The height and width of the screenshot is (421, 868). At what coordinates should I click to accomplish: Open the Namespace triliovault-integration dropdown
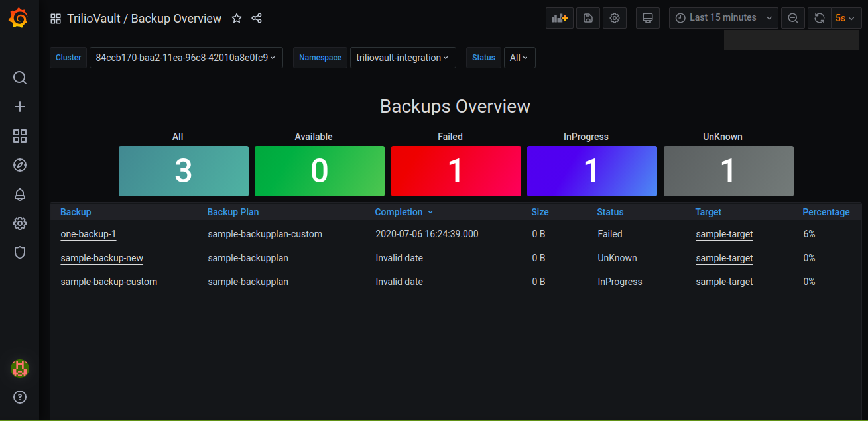coord(403,58)
